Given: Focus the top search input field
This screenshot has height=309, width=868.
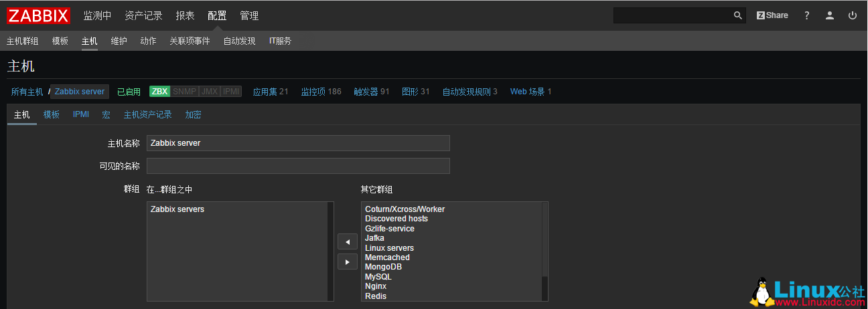Looking at the screenshot, I should [x=672, y=15].
